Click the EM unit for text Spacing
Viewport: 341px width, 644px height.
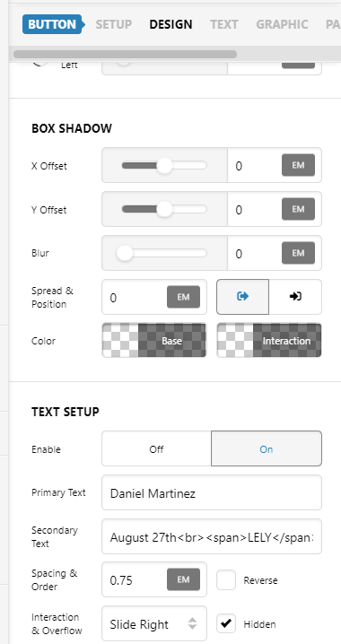point(183,579)
